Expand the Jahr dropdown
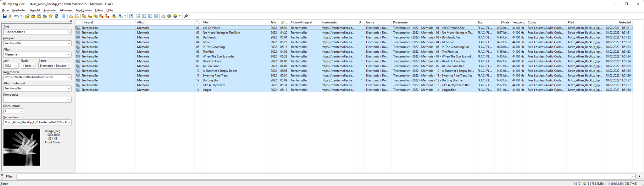The image size is (644, 186). tap(16, 66)
